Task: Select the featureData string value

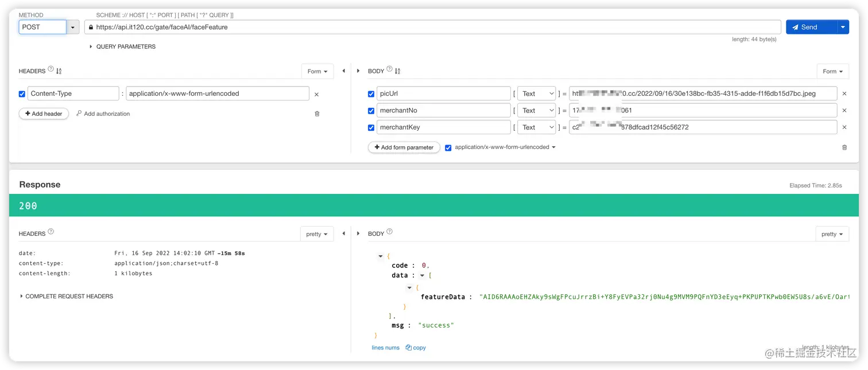Action: (x=664, y=297)
